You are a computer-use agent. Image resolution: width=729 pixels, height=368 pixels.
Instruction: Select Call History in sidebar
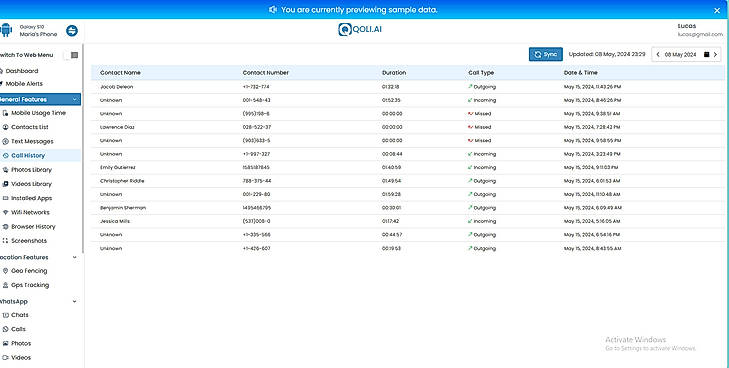(28, 156)
